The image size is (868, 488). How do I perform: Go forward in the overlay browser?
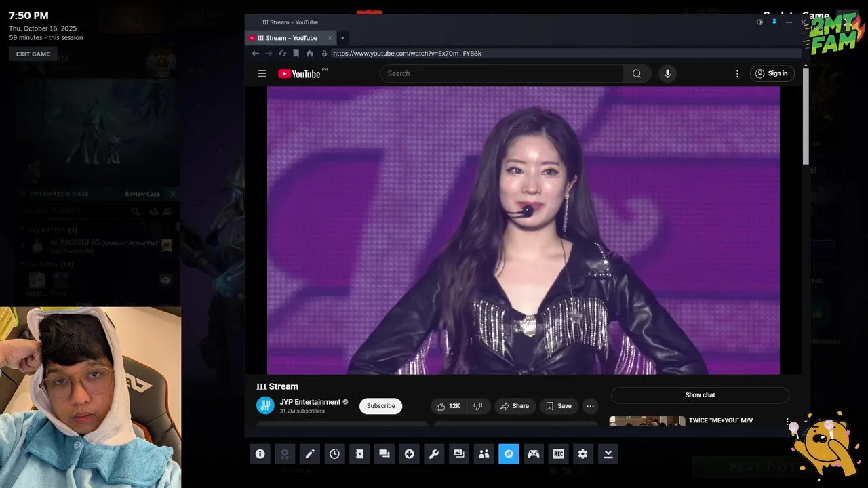tap(269, 53)
